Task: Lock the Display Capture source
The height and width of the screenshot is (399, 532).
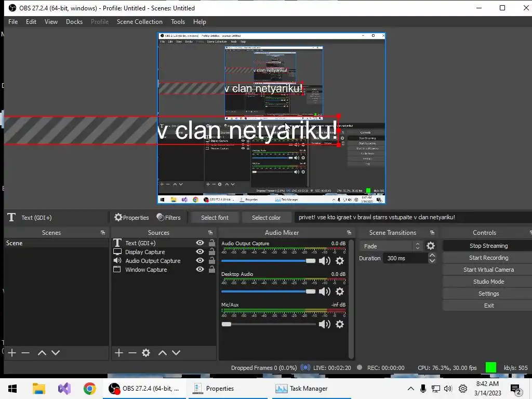Action: [212, 251]
